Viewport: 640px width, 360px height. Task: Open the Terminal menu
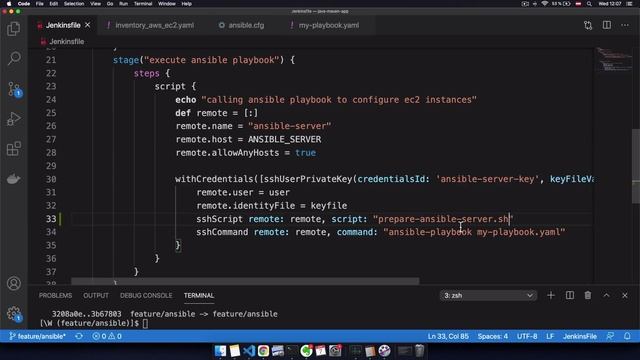coord(143,4)
